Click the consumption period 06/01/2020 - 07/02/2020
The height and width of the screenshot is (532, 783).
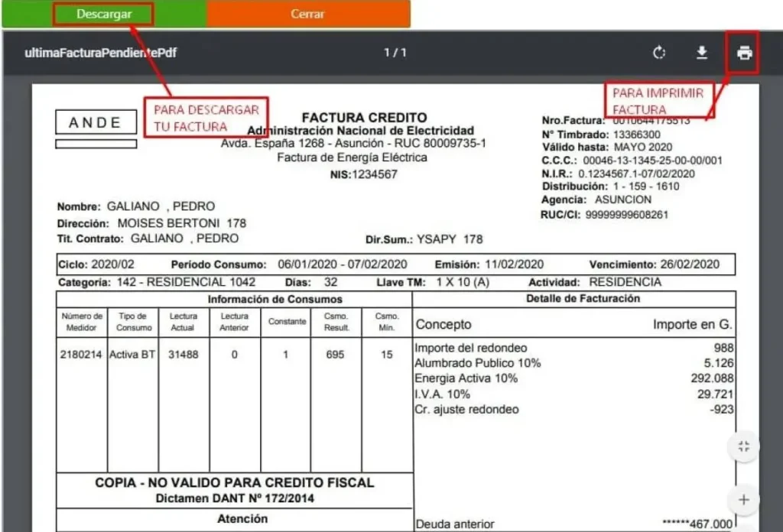click(x=343, y=264)
